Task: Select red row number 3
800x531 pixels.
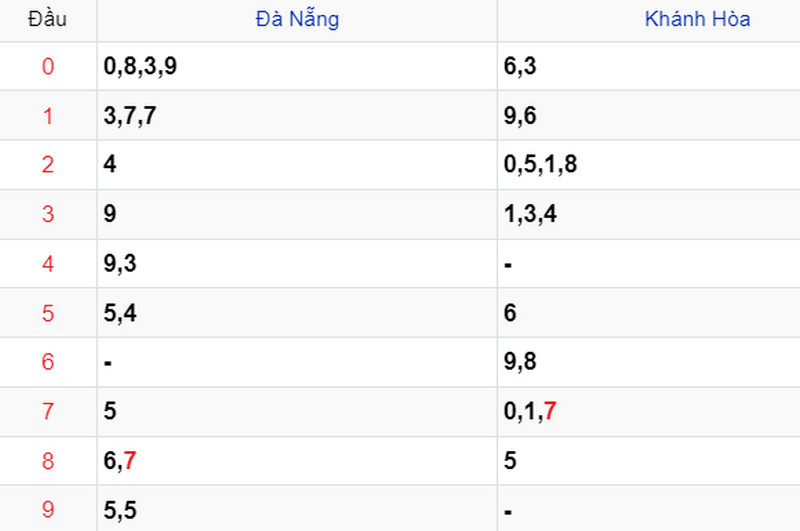Action: [48, 214]
